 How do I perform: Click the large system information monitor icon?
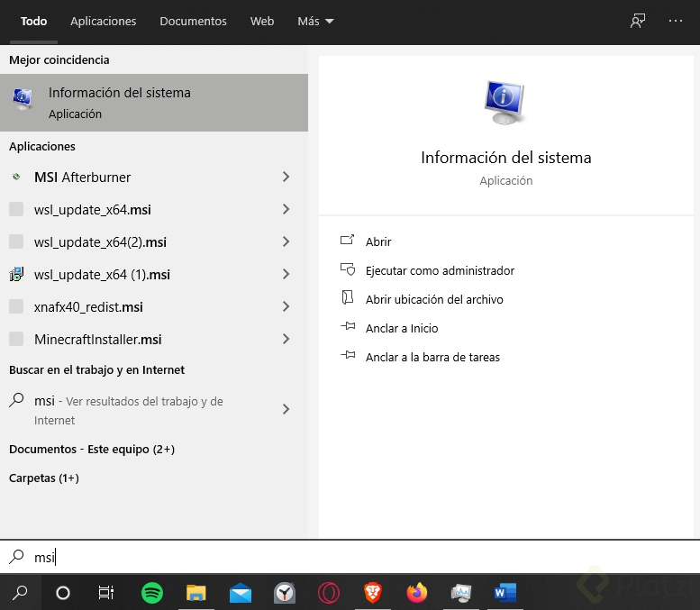click(505, 103)
